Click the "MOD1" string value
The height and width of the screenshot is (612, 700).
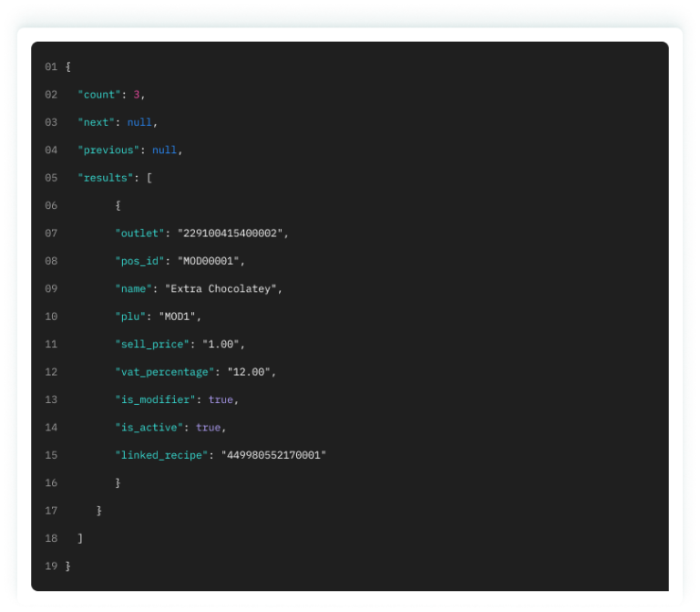(x=179, y=316)
